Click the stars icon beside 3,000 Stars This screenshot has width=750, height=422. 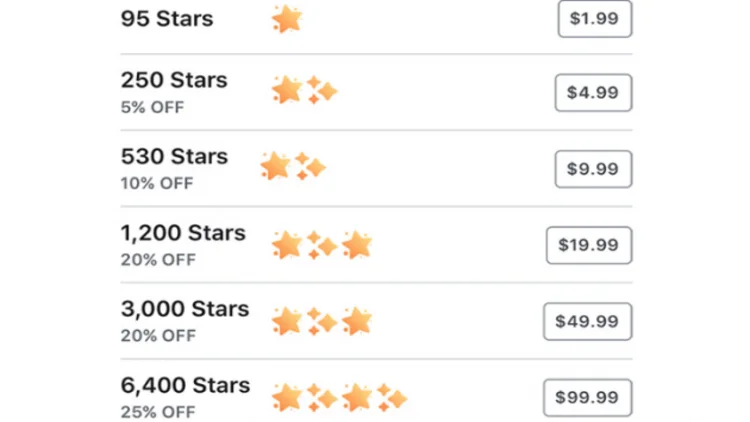pos(322,321)
